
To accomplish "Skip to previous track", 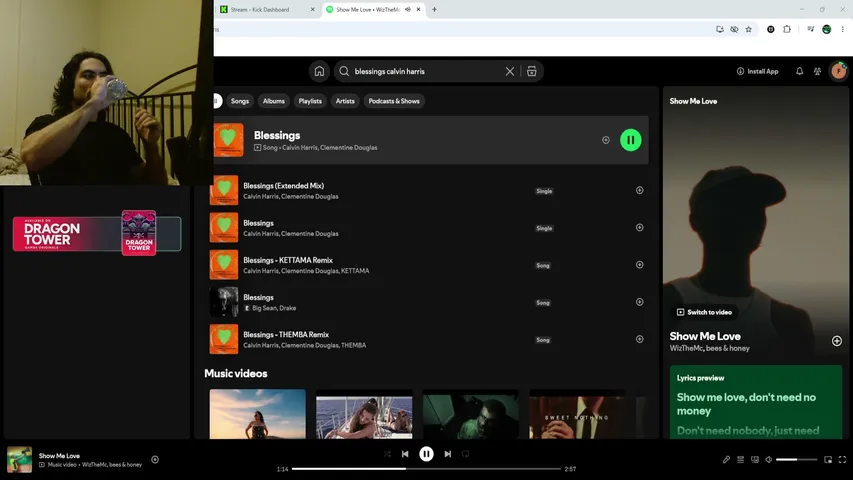I will tap(405, 454).
